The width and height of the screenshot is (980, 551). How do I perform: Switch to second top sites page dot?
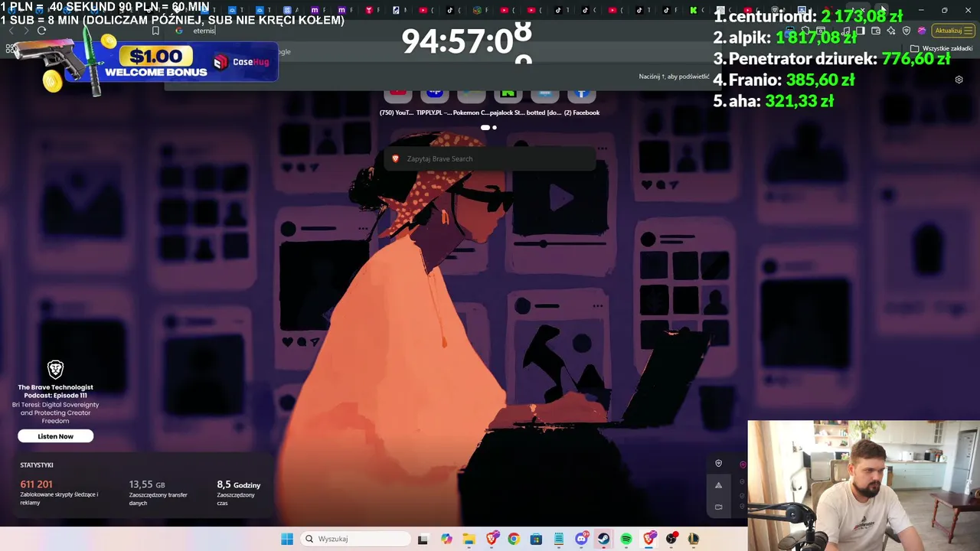coord(495,128)
